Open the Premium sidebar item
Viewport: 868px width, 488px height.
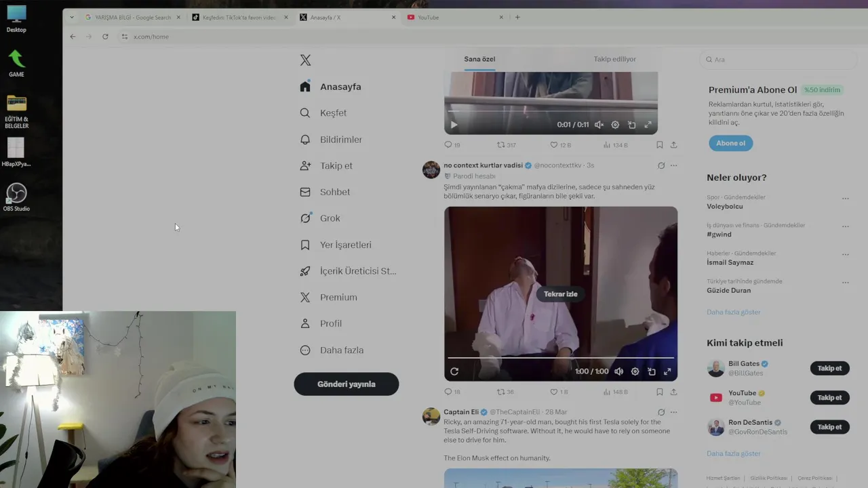click(x=329, y=298)
